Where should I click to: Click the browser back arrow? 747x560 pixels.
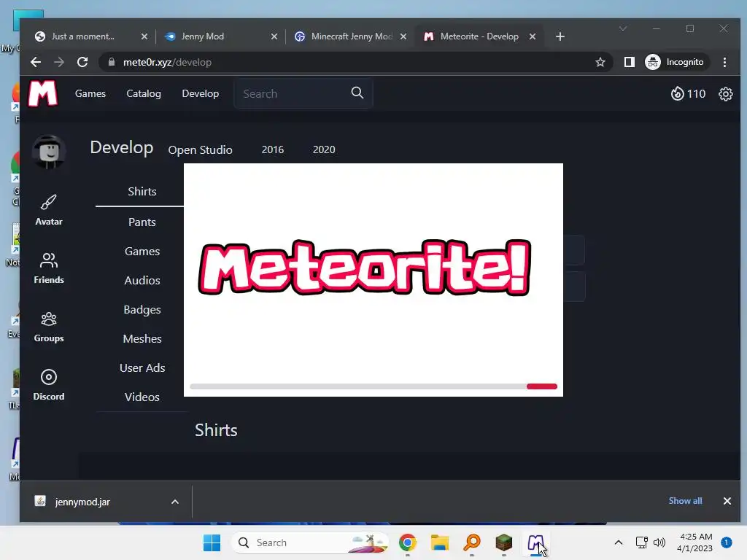(x=36, y=63)
